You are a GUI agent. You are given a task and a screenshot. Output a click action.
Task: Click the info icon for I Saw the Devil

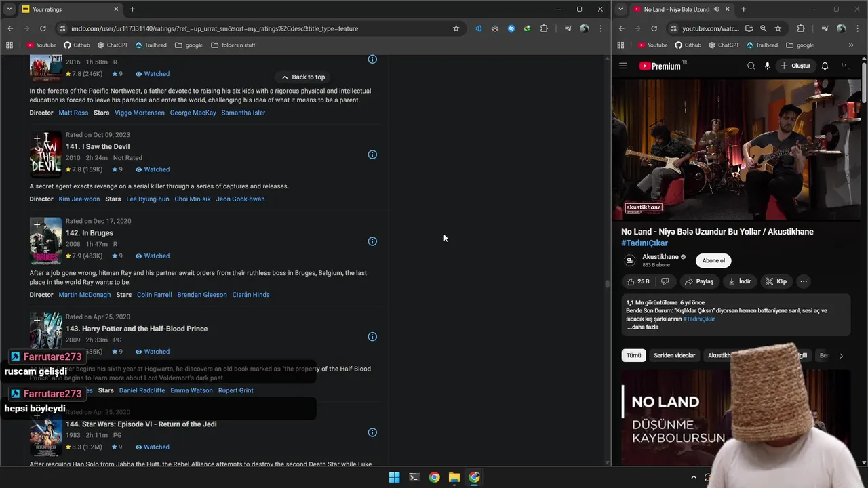click(372, 155)
